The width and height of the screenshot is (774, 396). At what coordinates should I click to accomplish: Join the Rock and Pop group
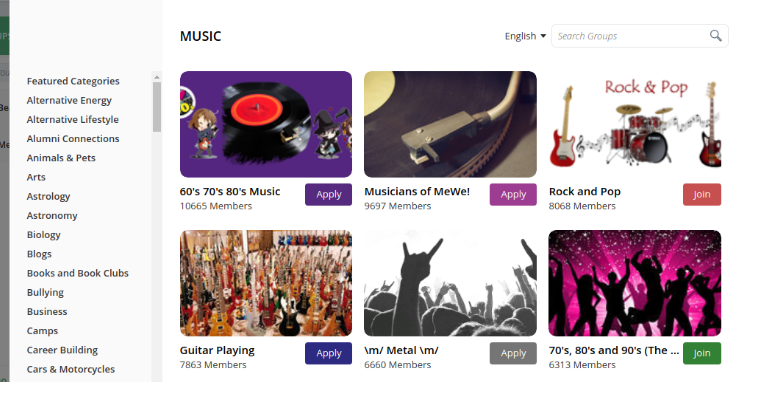tap(701, 195)
